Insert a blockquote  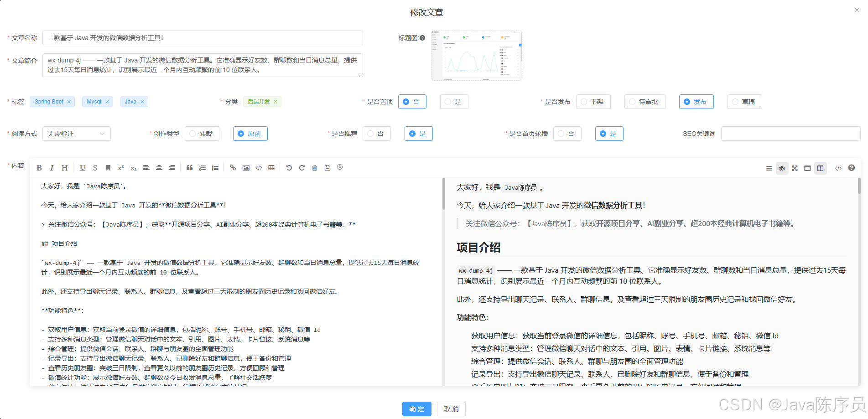pos(189,168)
